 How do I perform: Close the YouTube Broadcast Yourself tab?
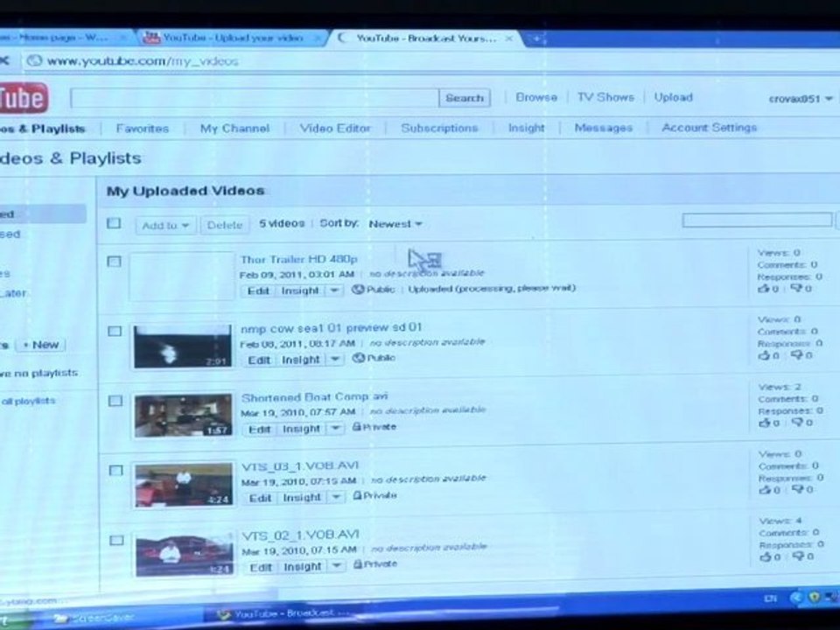[x=509, y=38]
